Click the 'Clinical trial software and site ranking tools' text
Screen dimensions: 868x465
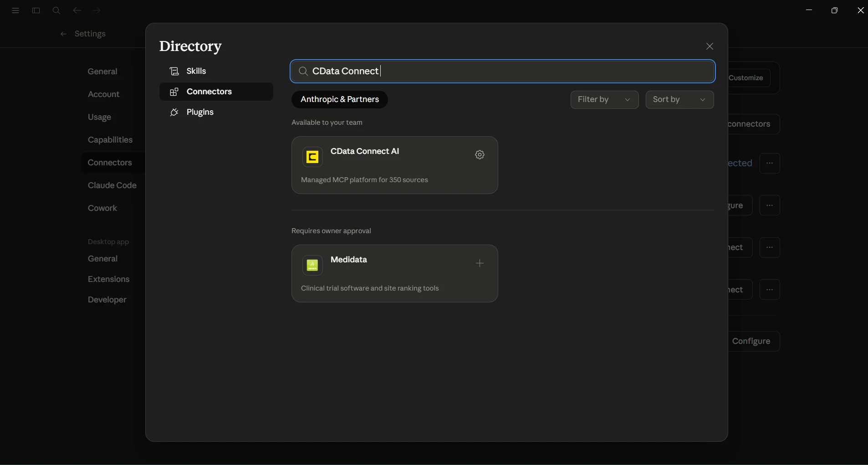pyautogui.click(x=370, y=288)
